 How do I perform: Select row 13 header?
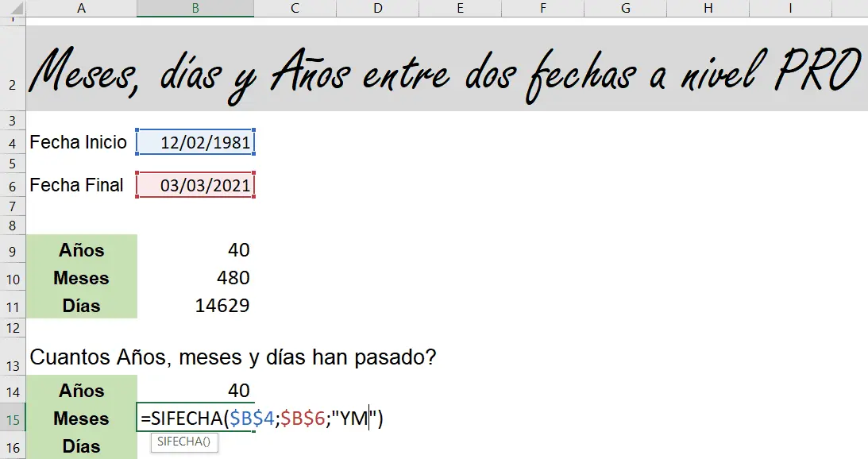(x=13, y=356)
